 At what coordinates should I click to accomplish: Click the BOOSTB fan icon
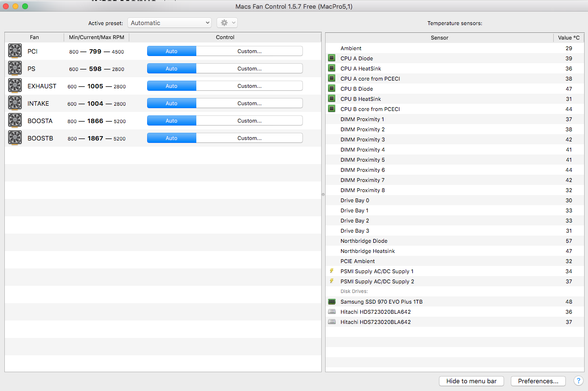[x=15, y=138]
